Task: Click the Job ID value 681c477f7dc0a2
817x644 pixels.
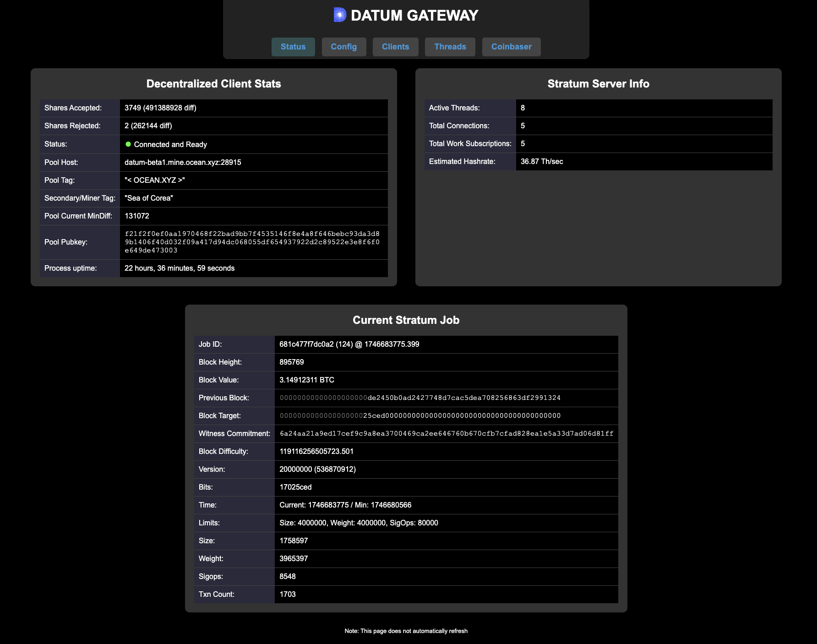Action: point(306,344)
